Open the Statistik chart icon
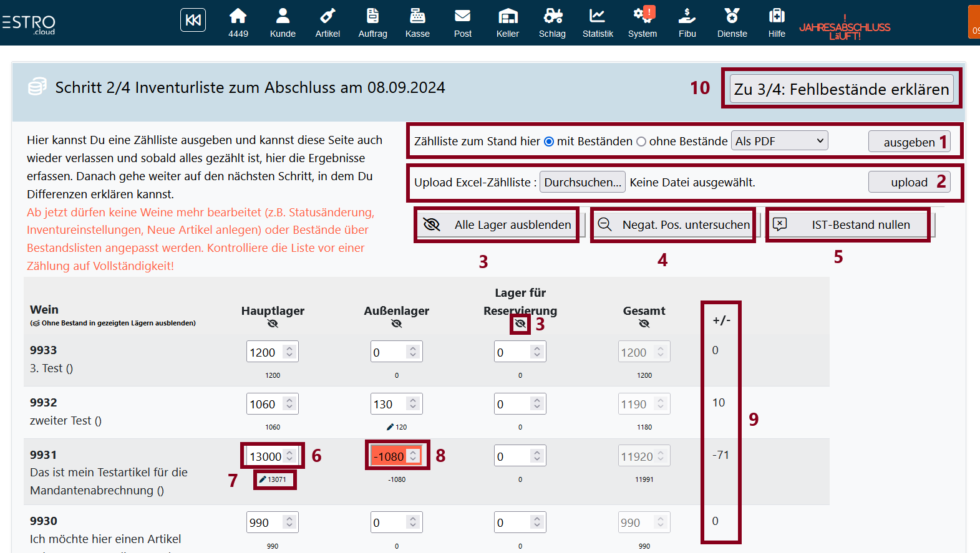 coord(598,16)
